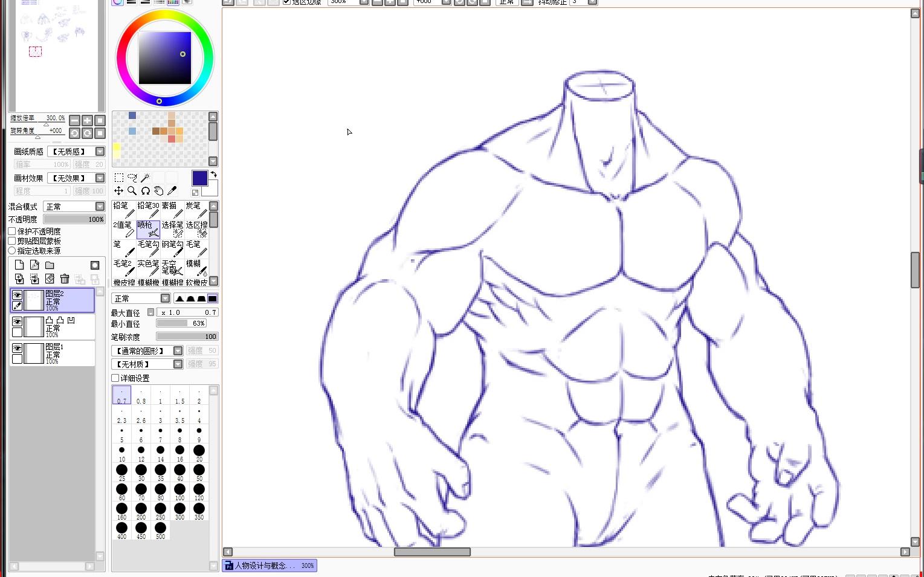
Task: Open the 画纸质感 texture dropdown
Action: (x=100, y=152)
